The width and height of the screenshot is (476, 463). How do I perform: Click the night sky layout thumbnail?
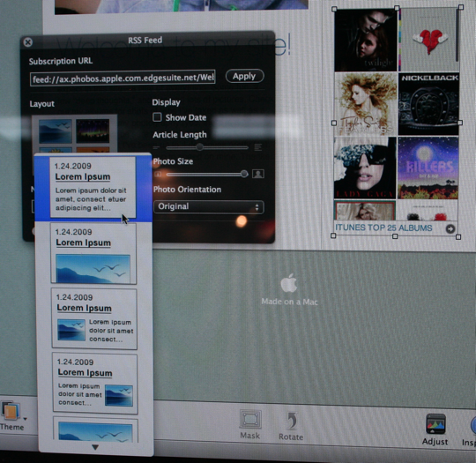[x=93, y=131]
